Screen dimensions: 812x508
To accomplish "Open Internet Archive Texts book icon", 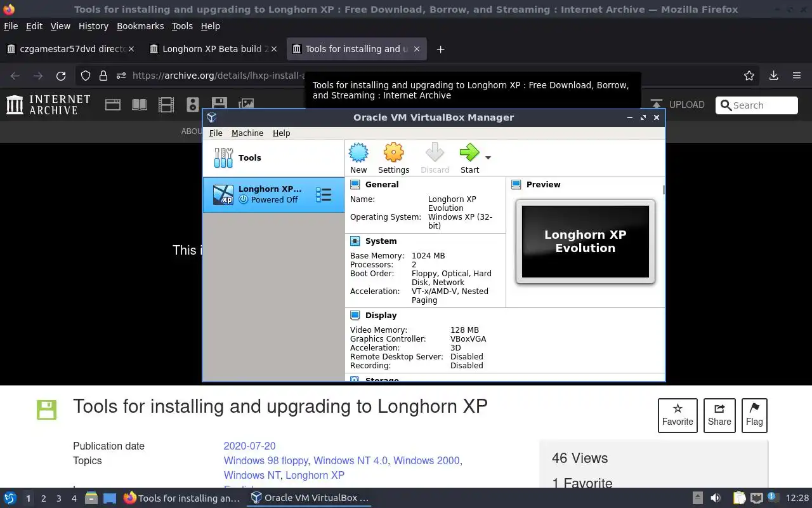I will pyautogui.click(x=140, y=105).
